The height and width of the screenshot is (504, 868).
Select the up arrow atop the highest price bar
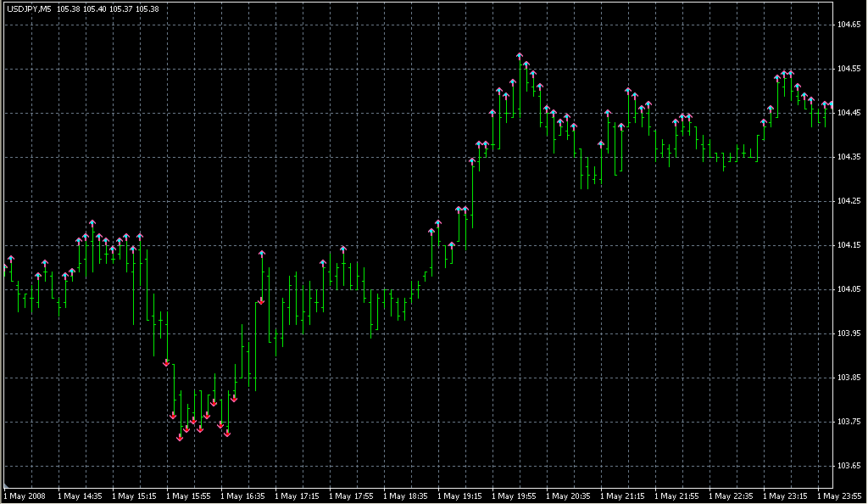click(x=520, y=56)
